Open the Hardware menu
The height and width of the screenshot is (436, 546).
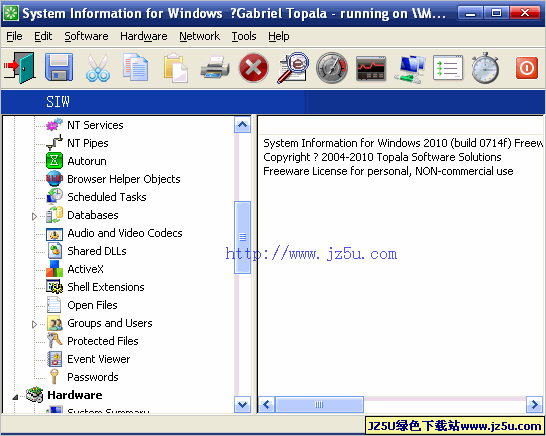click(143, 36)
